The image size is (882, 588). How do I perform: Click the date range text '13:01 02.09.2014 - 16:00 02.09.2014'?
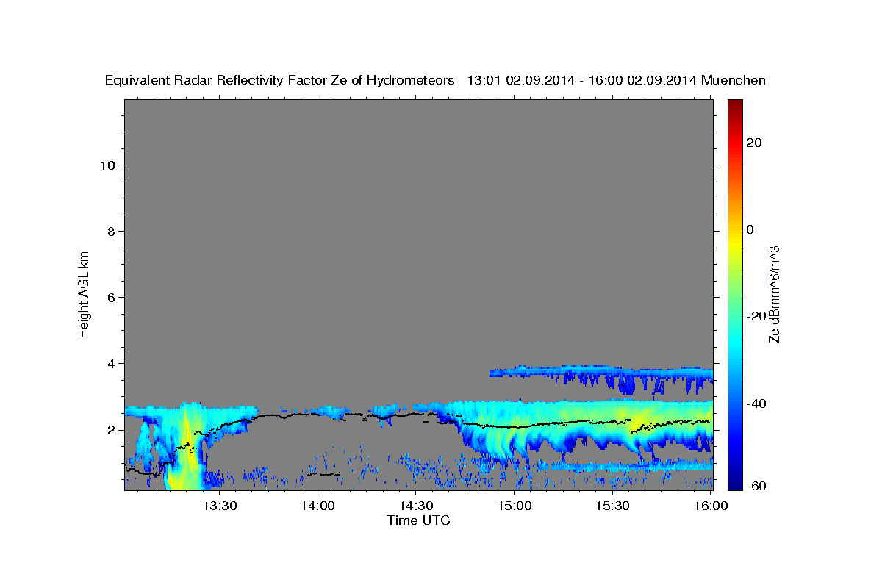coord(582,80)
